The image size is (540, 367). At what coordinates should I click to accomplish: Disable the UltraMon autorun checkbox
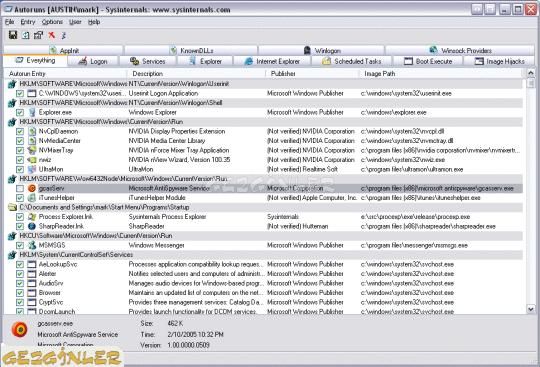pos(20,169)
